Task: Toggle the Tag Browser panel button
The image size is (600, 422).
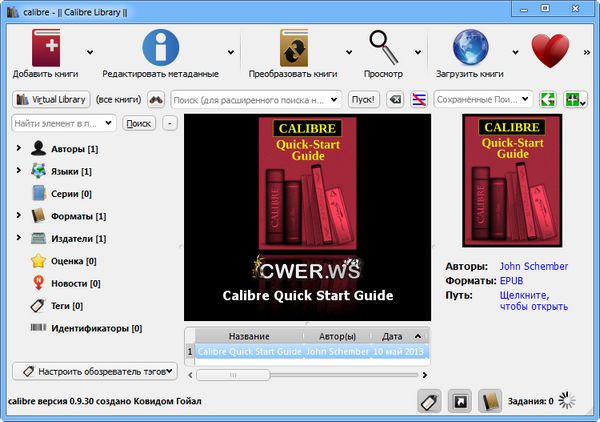Action: coord(428,401)
